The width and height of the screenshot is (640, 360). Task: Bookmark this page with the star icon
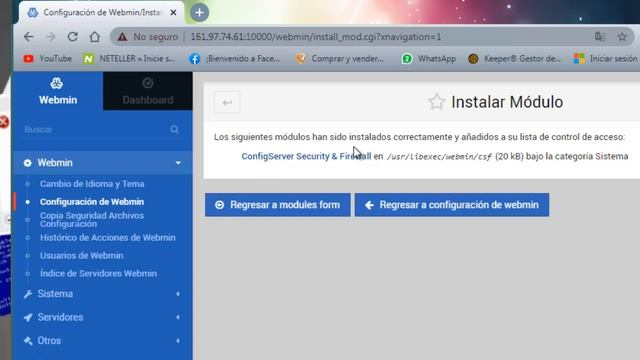click(x=622, y=37)
